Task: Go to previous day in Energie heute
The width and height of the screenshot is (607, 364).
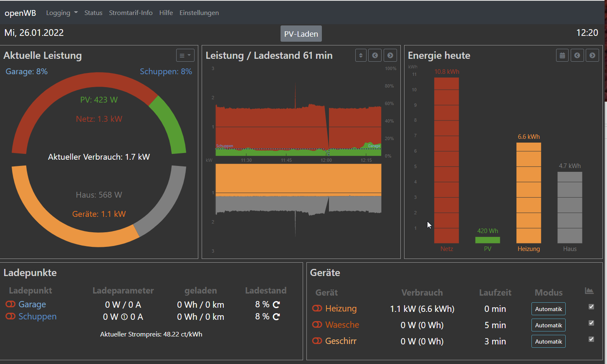Action: coord(577,55)
